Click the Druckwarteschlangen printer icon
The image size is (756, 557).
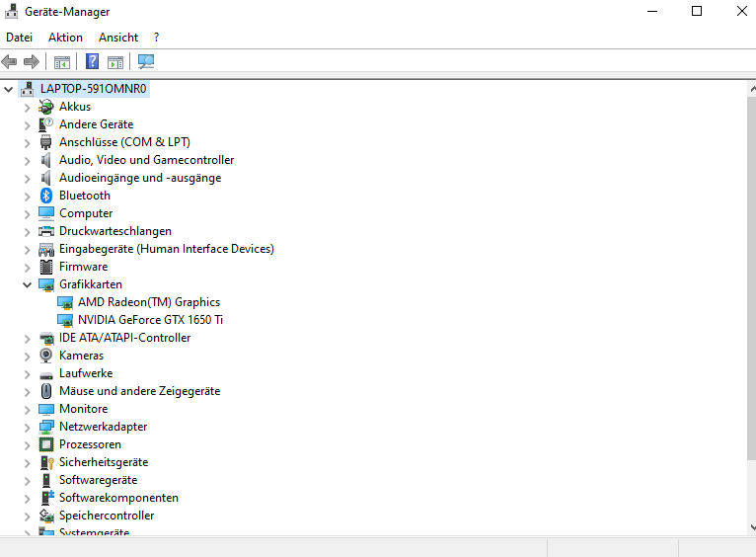point(45,231)
